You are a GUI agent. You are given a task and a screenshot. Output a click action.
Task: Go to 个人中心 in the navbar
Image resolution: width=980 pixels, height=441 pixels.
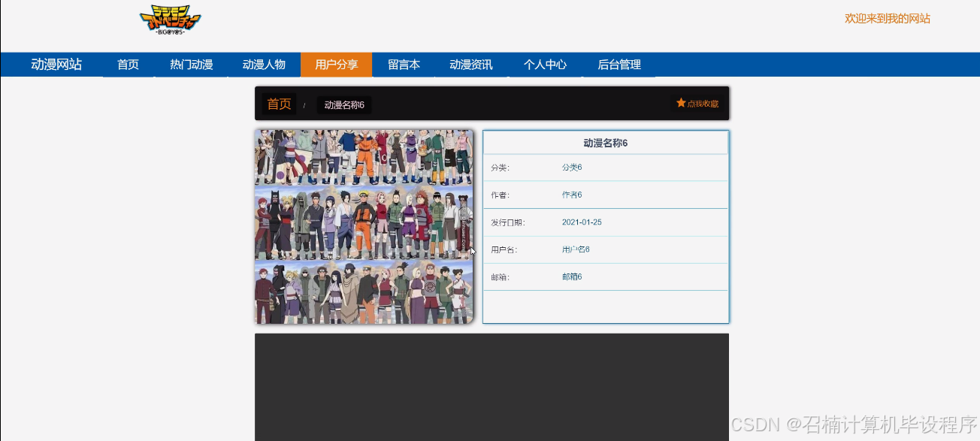point(545,65)
